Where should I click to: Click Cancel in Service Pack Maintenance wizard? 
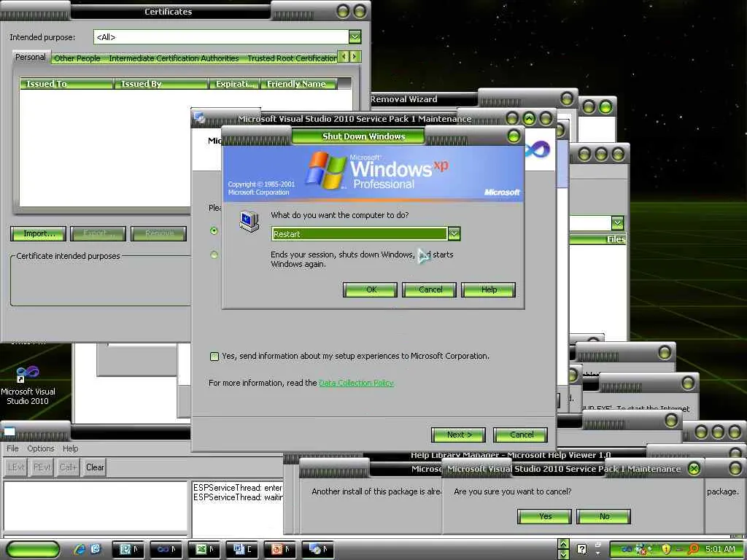[x=521, y=435]
